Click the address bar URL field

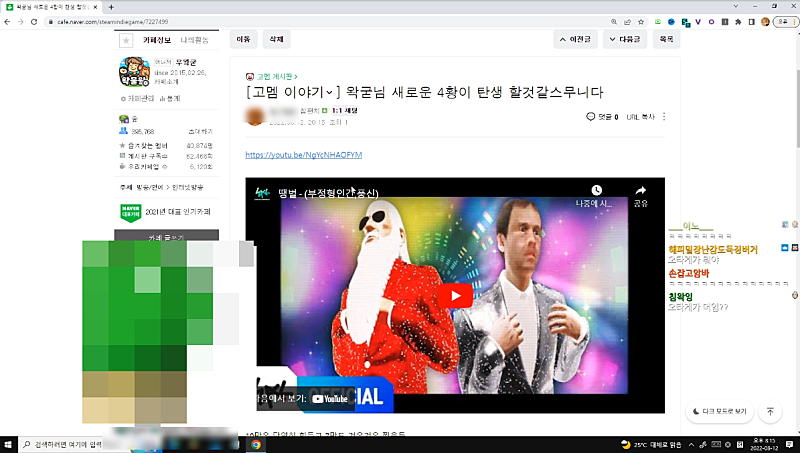click(x=327, y=22)
